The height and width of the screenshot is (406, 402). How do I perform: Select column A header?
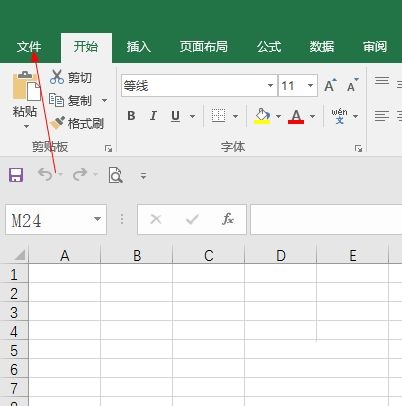pos(65,256)
